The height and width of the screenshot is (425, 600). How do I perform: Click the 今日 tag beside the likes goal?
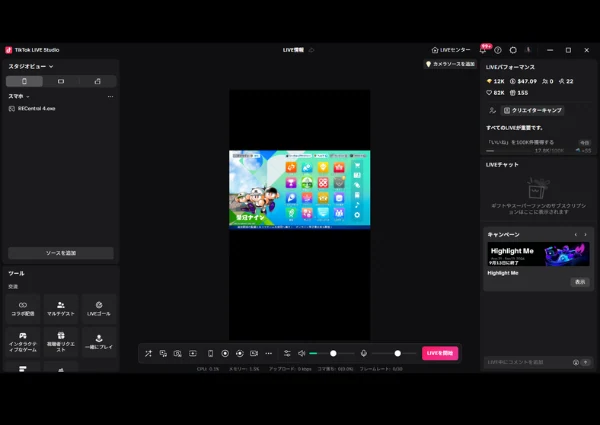coord(584,143)
